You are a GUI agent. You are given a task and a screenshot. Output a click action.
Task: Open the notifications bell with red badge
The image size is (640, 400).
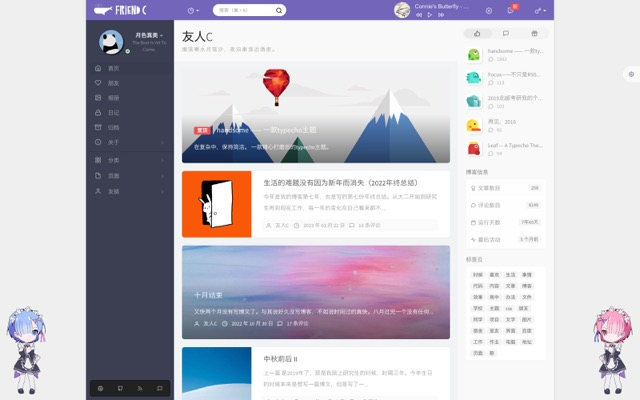pyautogui.click(x=510, y=10)
